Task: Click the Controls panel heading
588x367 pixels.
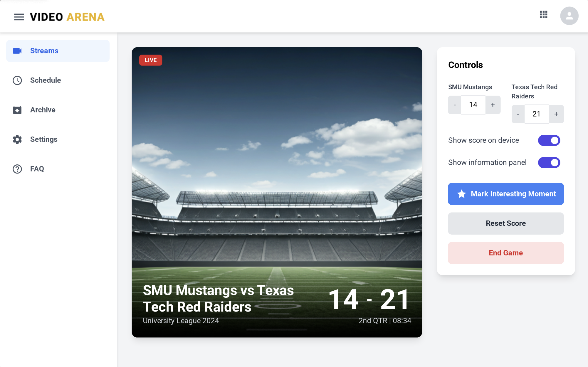Action: click(466, 65)
